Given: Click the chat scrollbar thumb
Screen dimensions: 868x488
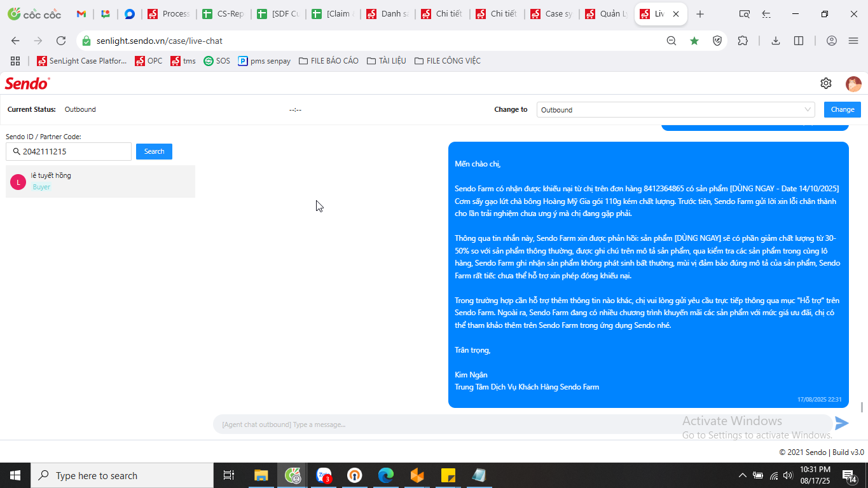Looking at the screenshot, I should coord(862,407).
